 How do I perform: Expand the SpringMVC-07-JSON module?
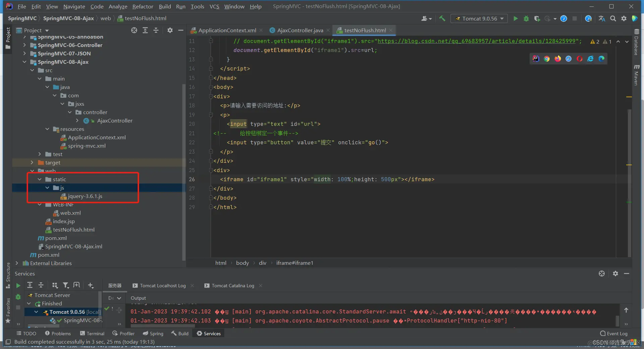point(24,53)
